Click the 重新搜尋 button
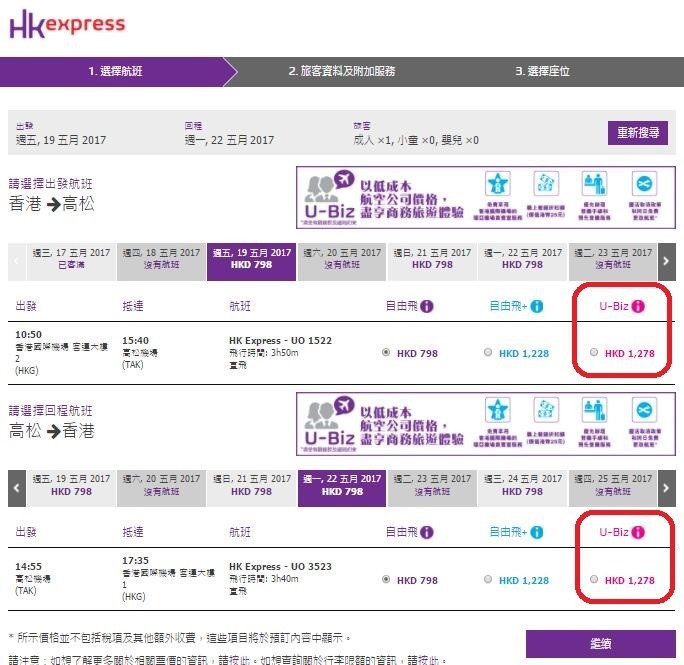This screenshot has width=684, height=665. pos(637,133)
